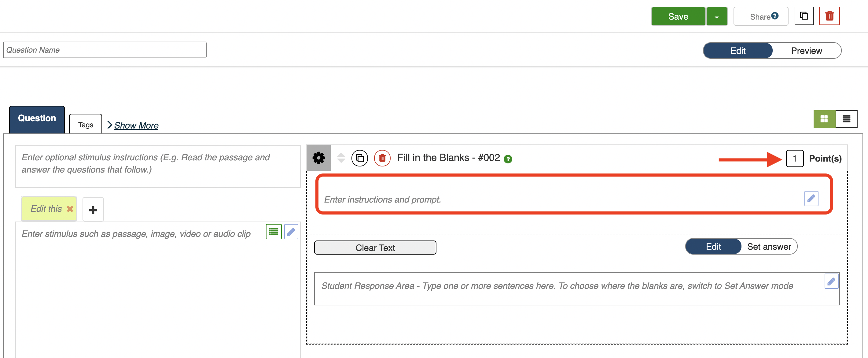This screenshot has height=358, width=868.
Task: Click pencil icon in instructions and prompt field
Action: [811, 198]
